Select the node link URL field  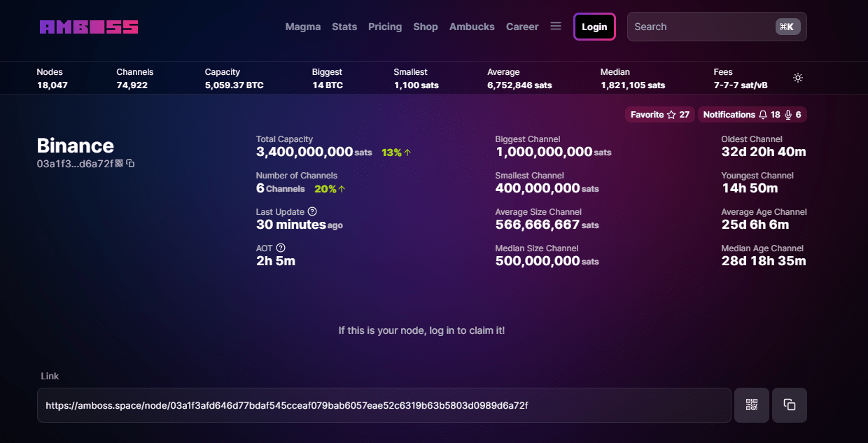click(x=384, y=405)
